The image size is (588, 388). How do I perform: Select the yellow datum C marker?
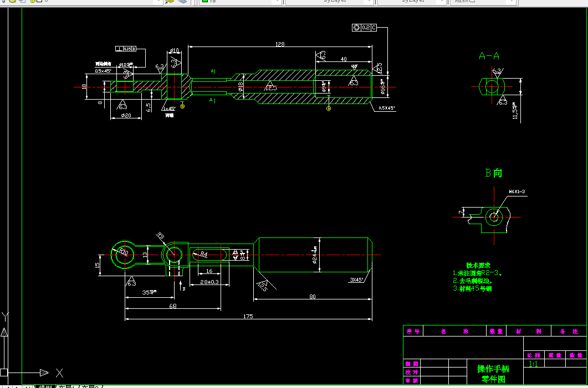click(x=329, y=108)
